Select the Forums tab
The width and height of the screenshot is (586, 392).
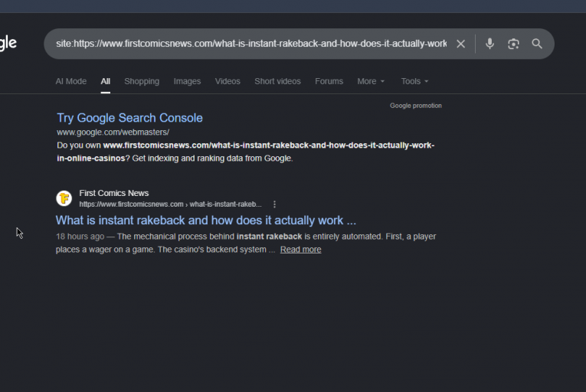click(x=329, y=81)
